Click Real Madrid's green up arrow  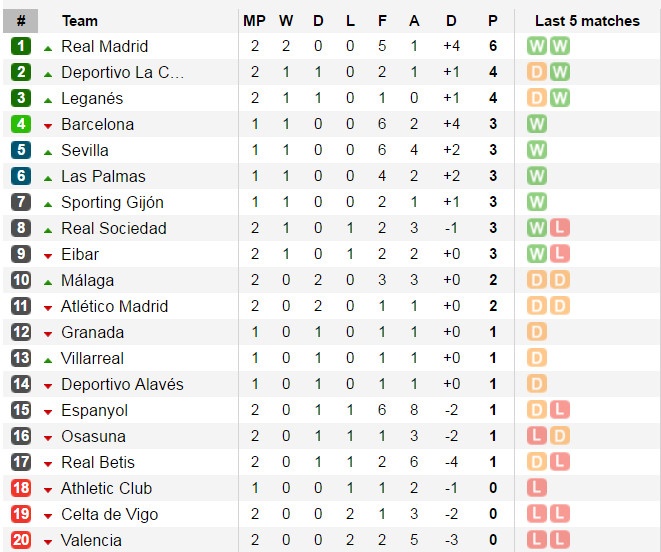[x=48, y=47]
